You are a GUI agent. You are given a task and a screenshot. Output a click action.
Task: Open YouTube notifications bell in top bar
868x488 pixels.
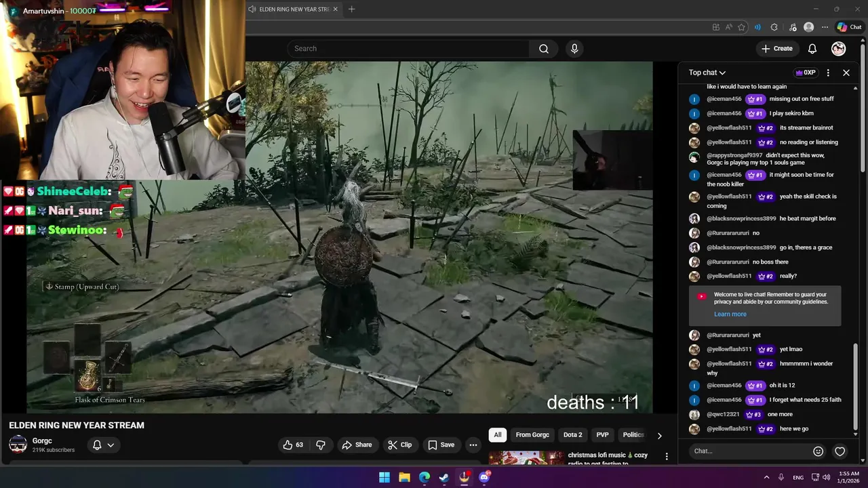point(812,49)
